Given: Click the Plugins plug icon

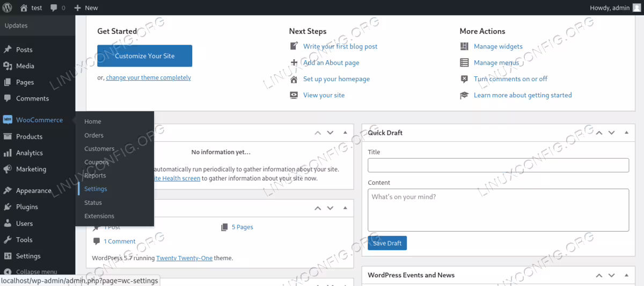Looking at the screenshot, I should coord(8,206).
